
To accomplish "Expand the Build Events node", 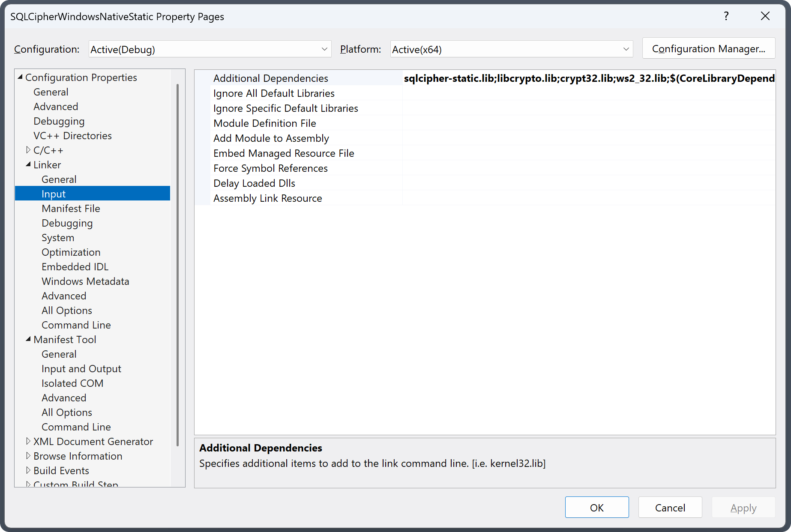I will tap(28, 470).
